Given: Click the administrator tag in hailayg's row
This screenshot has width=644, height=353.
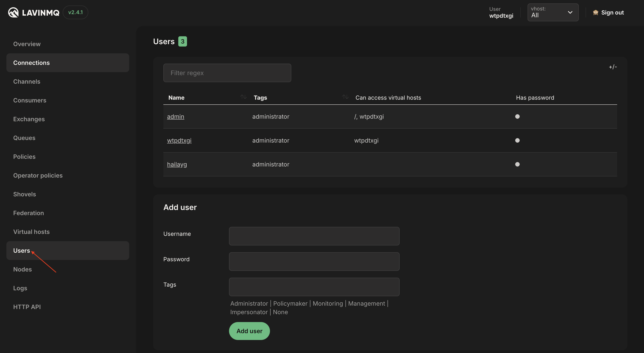Looking at the screenshot, I should (x=271, y=164).
